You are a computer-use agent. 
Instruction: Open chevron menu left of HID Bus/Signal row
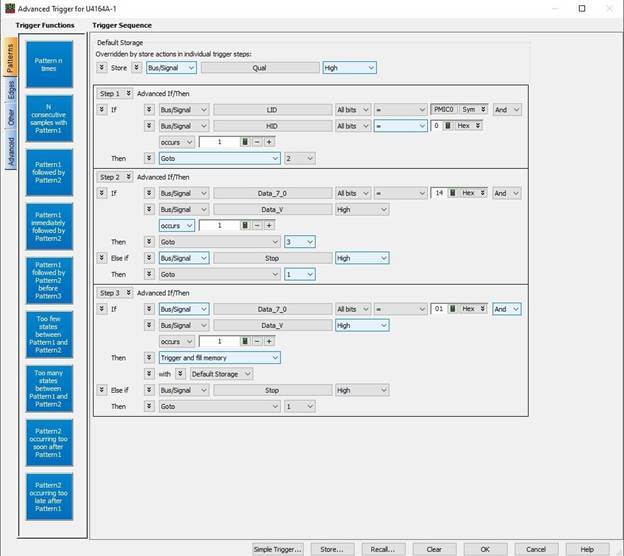pyautogui.click(x=149, y=126)
